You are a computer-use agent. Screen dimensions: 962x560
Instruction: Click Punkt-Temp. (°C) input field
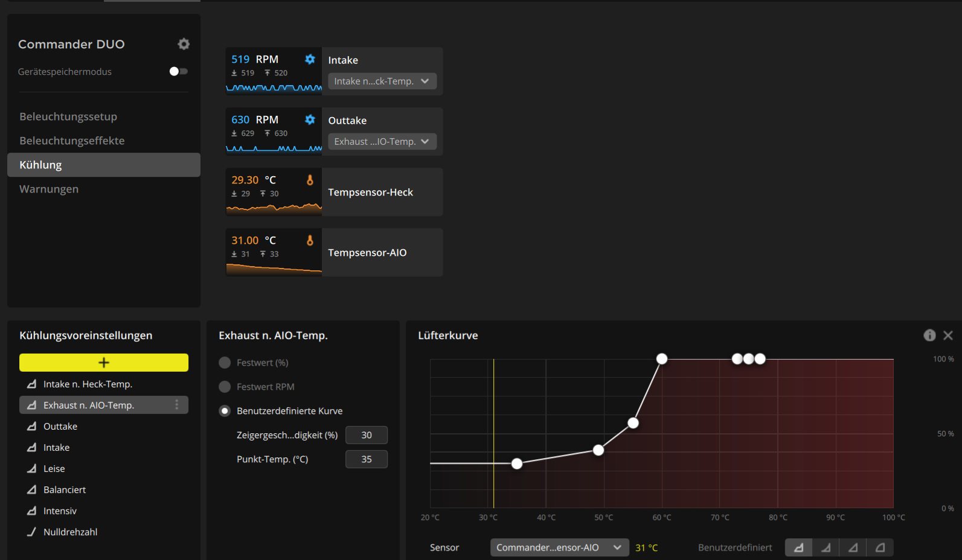click(367, 459)
